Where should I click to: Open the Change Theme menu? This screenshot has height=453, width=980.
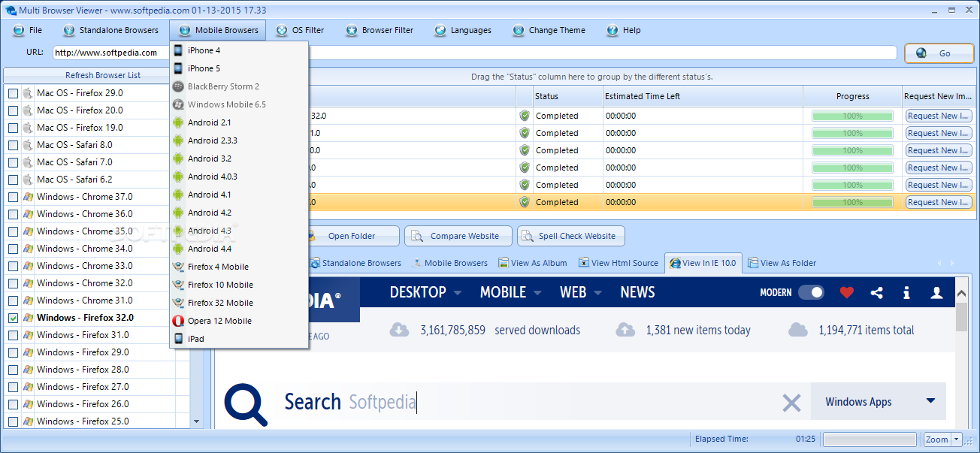click(549, 30)
